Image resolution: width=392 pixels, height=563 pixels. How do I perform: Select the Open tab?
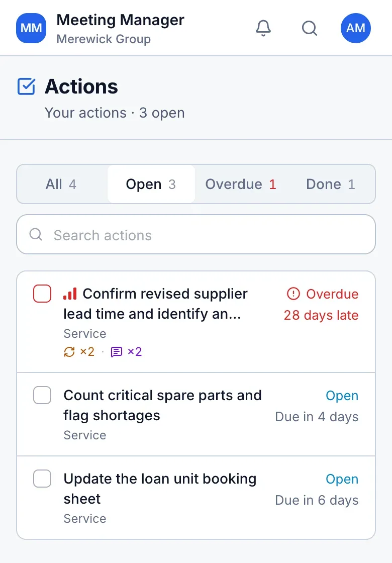(151, 184)
